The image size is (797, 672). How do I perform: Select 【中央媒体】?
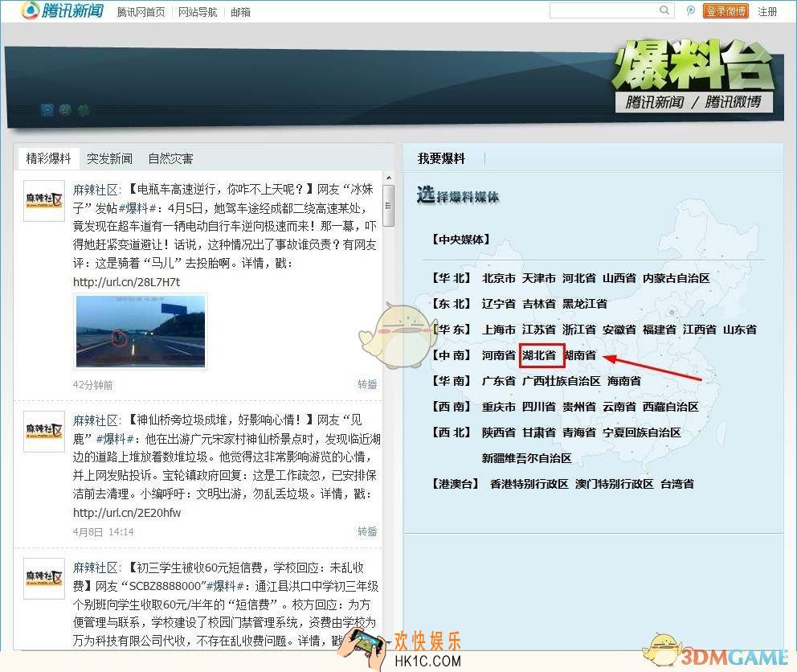[460, 239]
